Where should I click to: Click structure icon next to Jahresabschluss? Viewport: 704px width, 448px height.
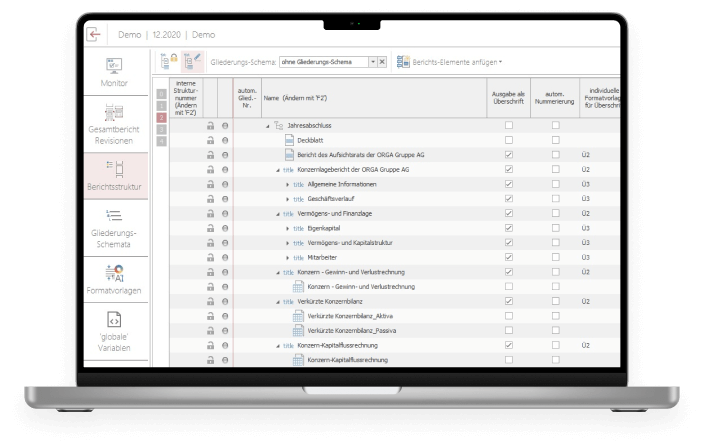coord(279,126)
